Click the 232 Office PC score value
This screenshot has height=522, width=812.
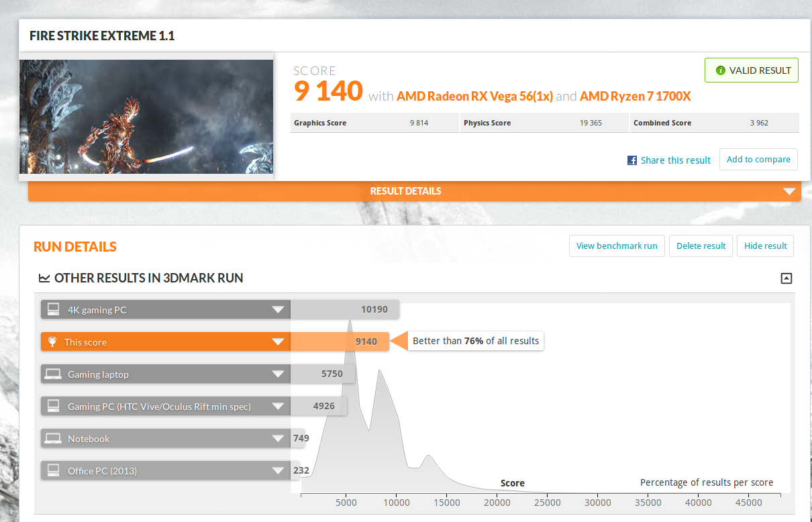pos(301,471)
